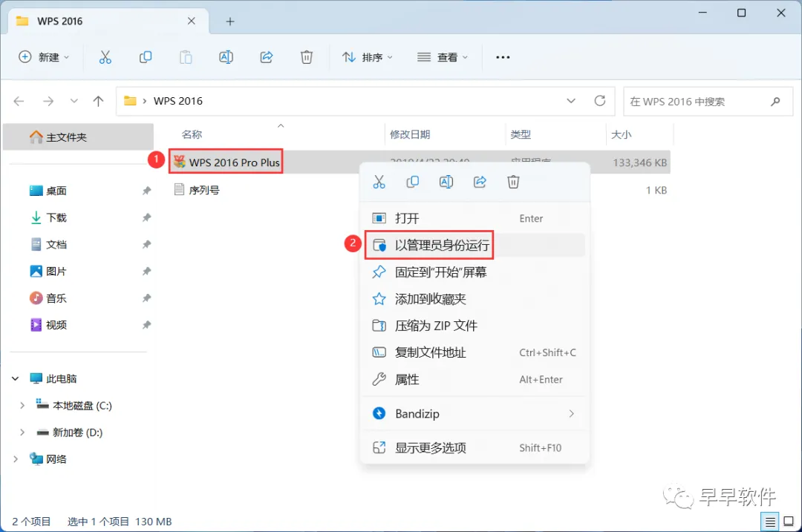Screen dimensions: 802x532
Task: Switch to large icons view in status bar
Action: [789, 522]
